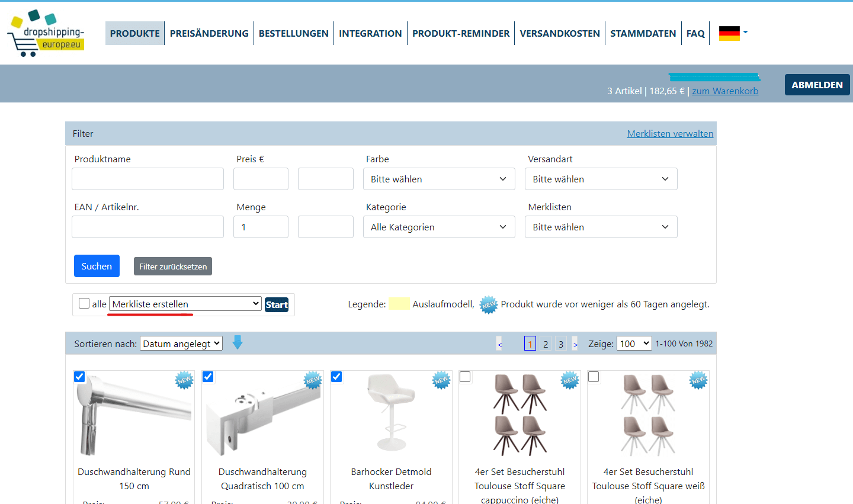The width and height of the screenshot is (853, 504).
Task: Click the dropshipping-europe.eu logo
Action: point(46,34)
